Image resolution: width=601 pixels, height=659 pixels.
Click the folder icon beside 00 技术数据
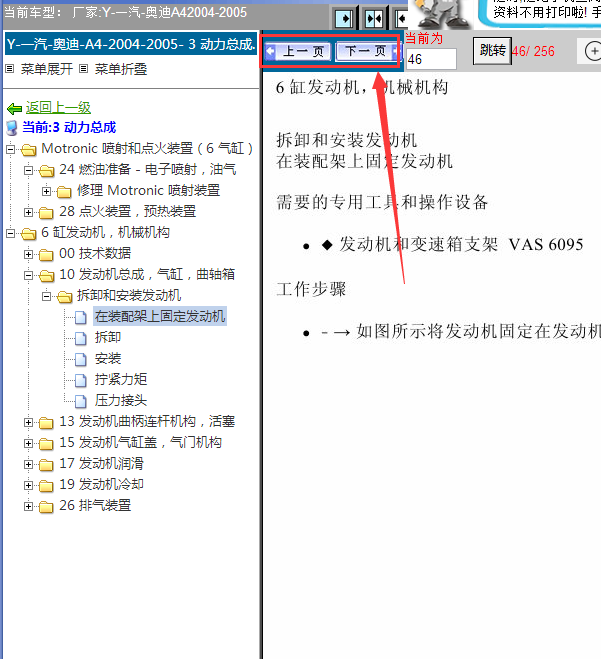(46, 255)
